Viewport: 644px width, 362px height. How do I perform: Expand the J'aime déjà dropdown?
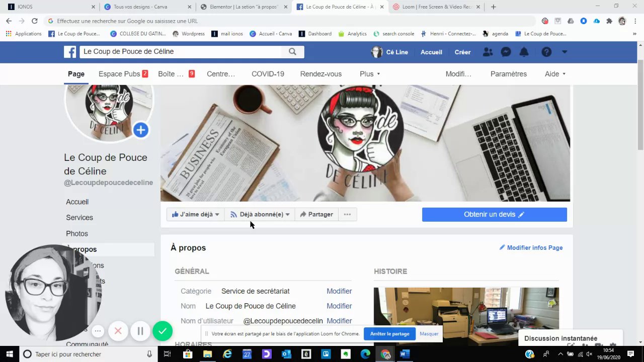point(217,215)
